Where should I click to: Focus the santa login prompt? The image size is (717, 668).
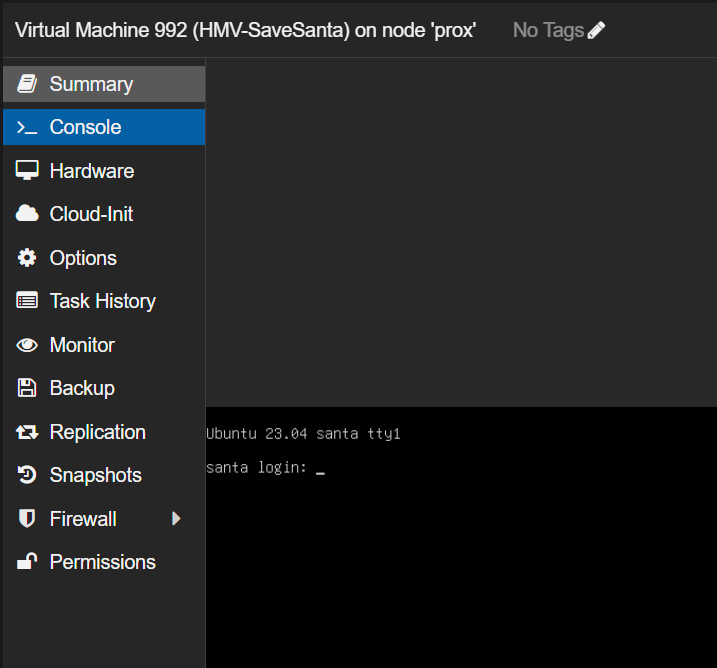(x=266, y=468)
